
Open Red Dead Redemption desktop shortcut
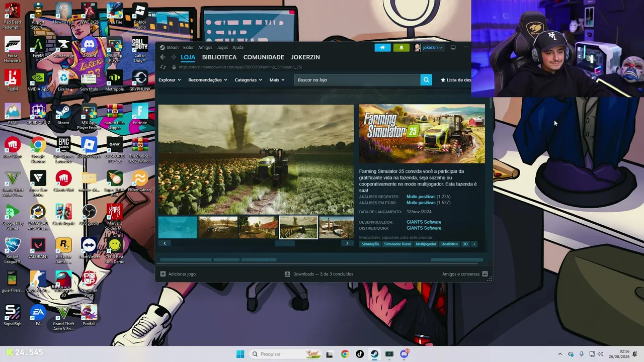pos(12,16)
